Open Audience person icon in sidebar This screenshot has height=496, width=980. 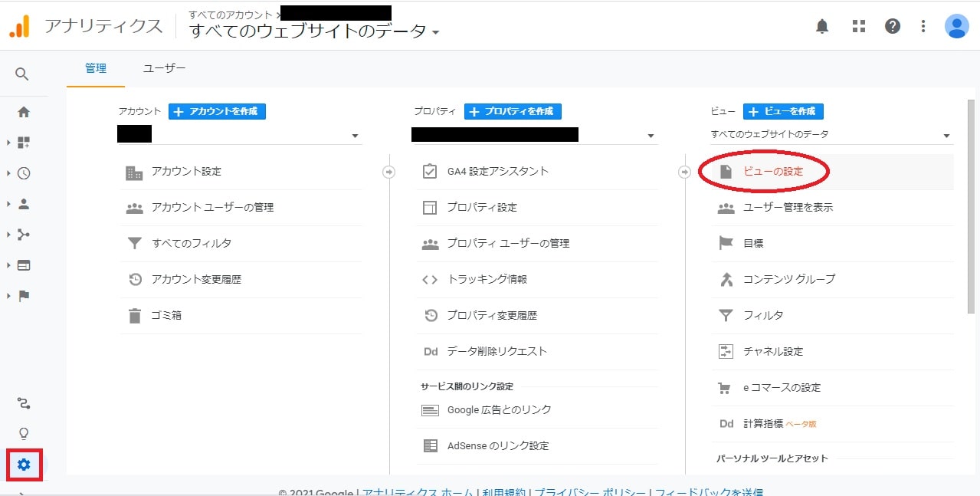point(24,204)
